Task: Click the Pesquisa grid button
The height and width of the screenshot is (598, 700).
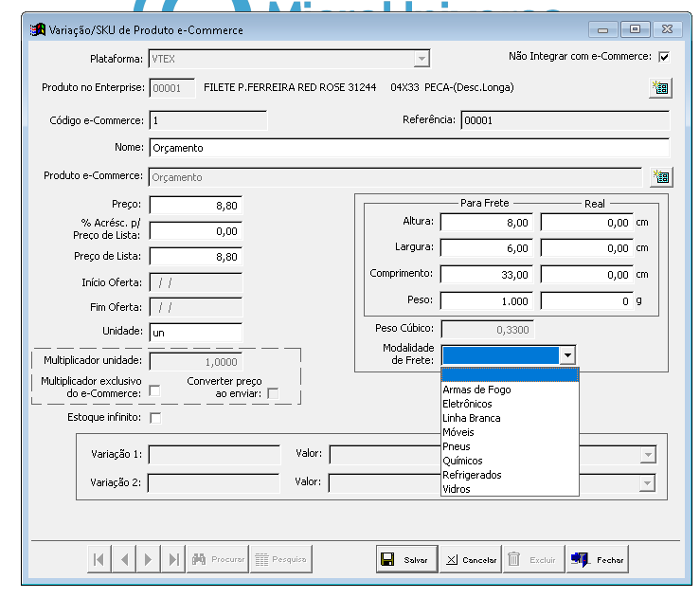Action: (x=280, y=559)
